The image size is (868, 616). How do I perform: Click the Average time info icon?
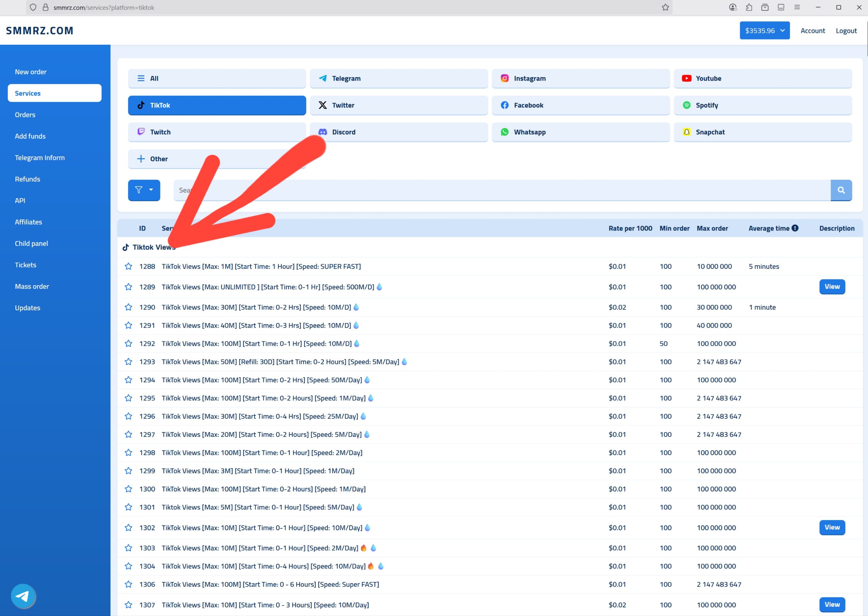coord(795,228)
